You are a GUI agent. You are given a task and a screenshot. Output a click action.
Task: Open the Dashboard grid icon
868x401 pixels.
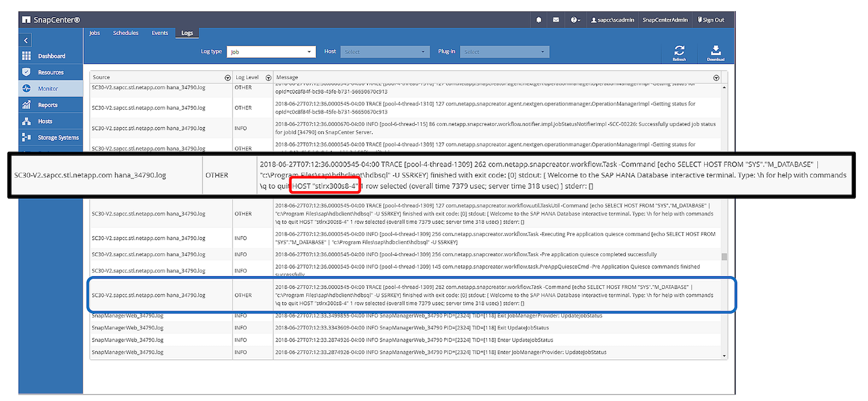coord(27,56)
